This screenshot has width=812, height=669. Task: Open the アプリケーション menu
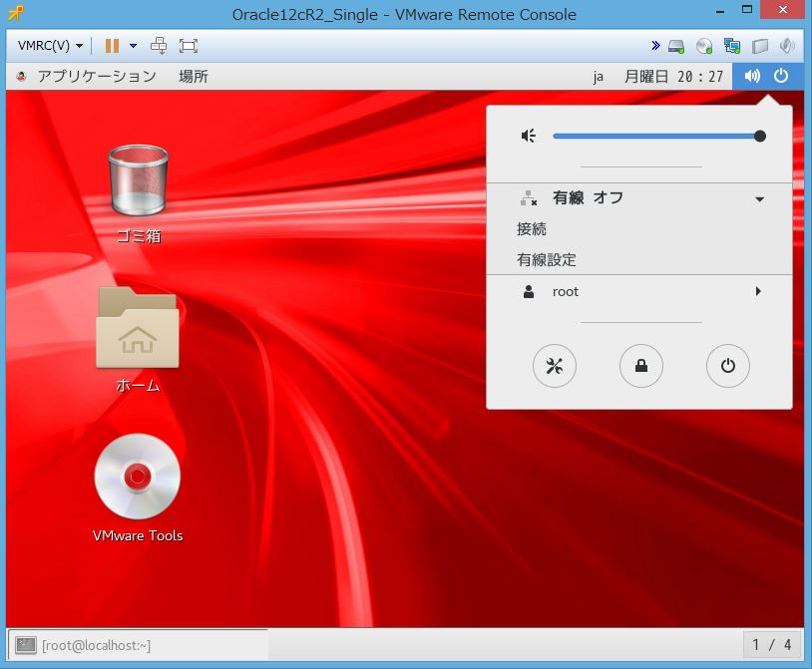(x=97, y=77)
